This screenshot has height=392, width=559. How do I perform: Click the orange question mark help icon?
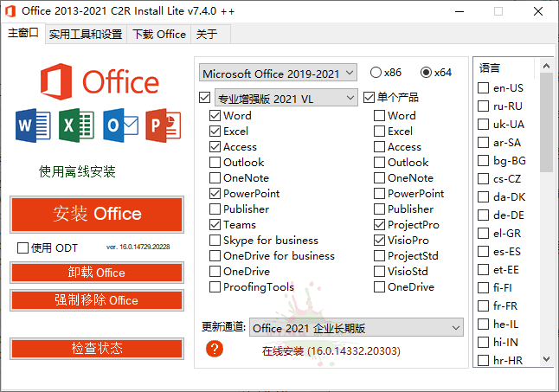(x=215, y=349)
